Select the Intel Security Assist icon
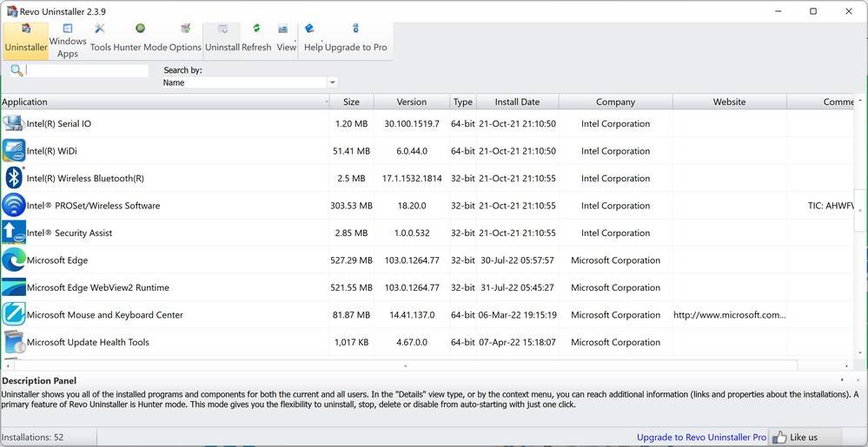Screen dimensions: 868x447 [13, 233]
